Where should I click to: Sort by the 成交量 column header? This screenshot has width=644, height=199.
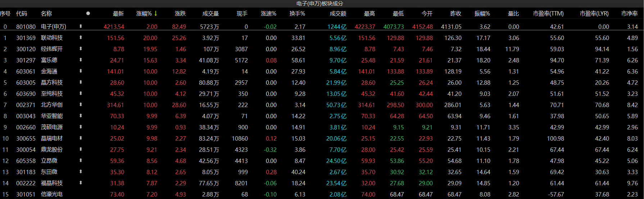click(210, 13)
